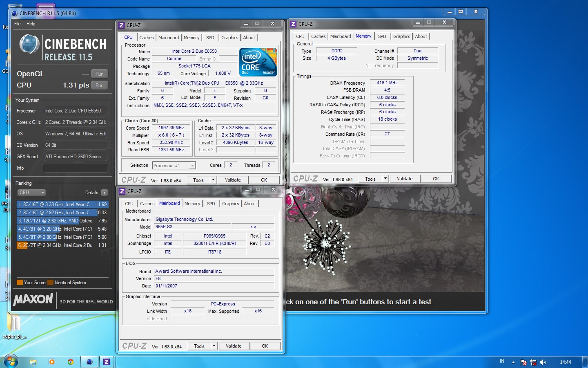This screenshot has height=368, width=588.
Task: Open Tools dropdown arrow in CPU tab window
Action: pyautogui.click(x=213, y=180)
